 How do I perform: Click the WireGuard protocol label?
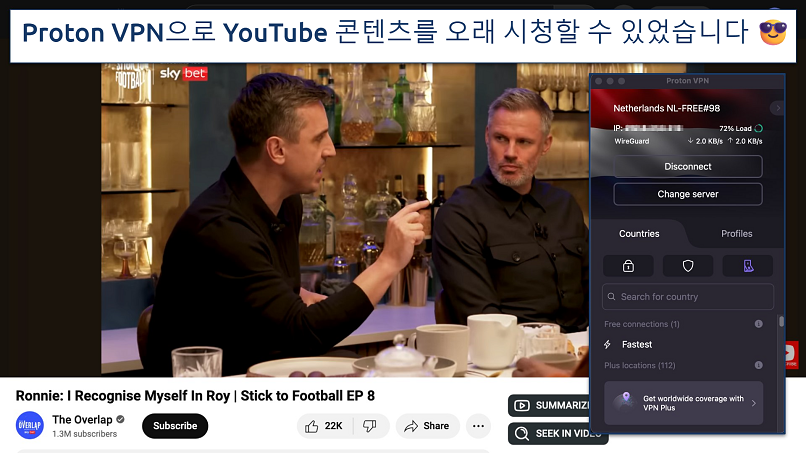click(632, 141)
